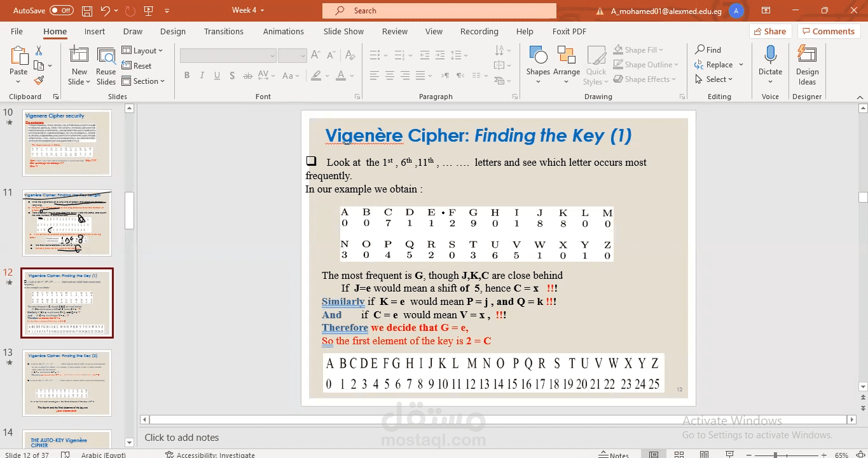Open Notes pane from status bar
The height and width of the screenshot is (458, 868).
[x=614, y=455]
